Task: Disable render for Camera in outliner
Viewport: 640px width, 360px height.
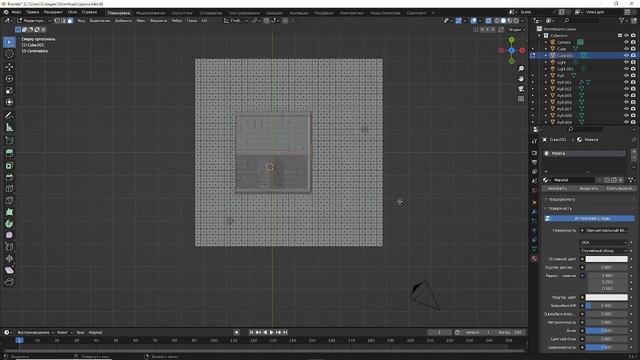Action: coord(633,42)
